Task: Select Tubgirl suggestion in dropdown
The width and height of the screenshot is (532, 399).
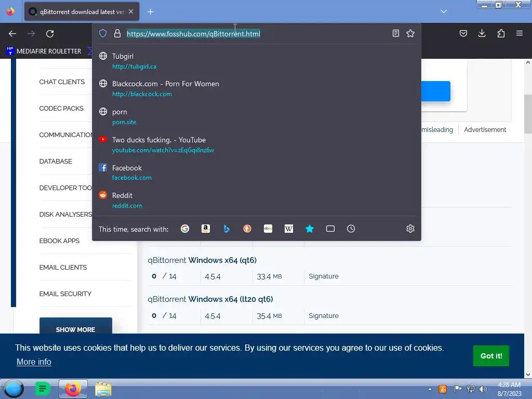Action: pos(257,61)
